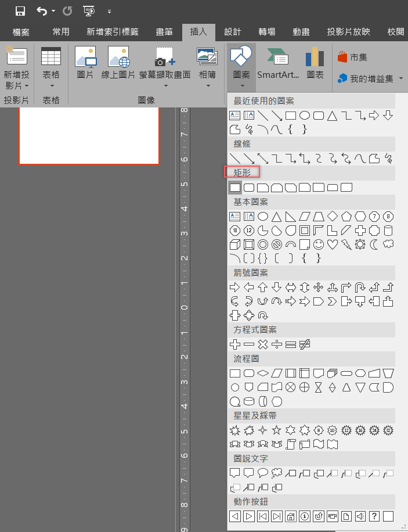This screenshot has height=532, width=408.
Task: Switch to the 常用 tab
Action: (61, 32)
